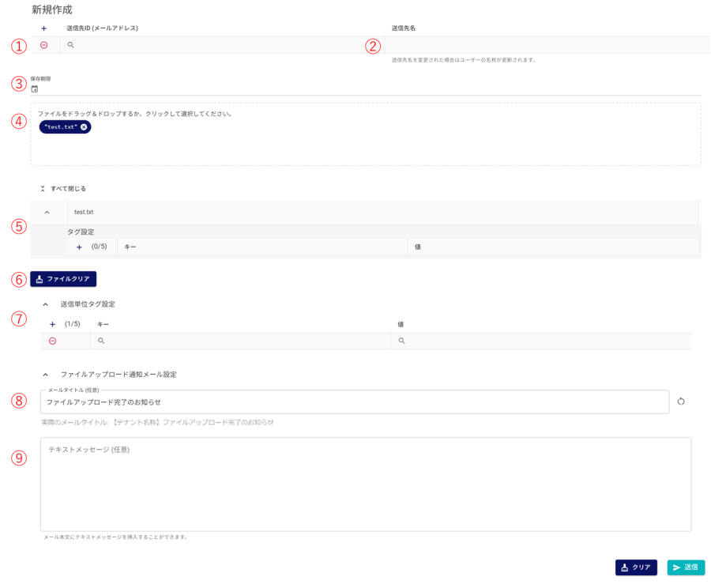Add a recipient row with the plus icon beside 送信先ID
The image size is (711, 588).
[x=43, y=28]
